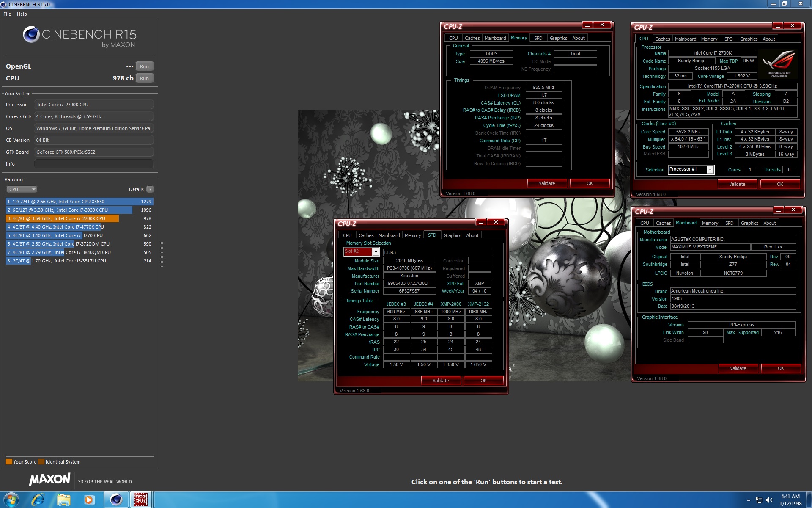Click Republic of Gamers logo in CPU-Z
812x508 pixels.
tap(779, 64)
